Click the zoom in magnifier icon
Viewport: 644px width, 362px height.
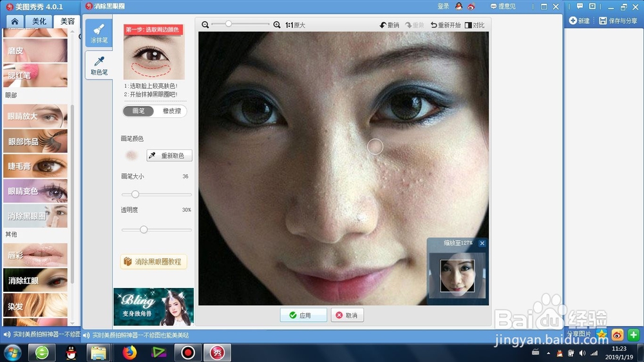(277, 25)
